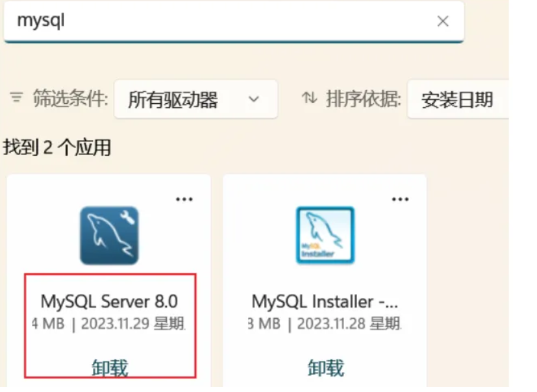This screenshot has width=537, height=392.
Task: Uninstall MySQL Server 8.0 via 卸载
Action: click(110, 368)
